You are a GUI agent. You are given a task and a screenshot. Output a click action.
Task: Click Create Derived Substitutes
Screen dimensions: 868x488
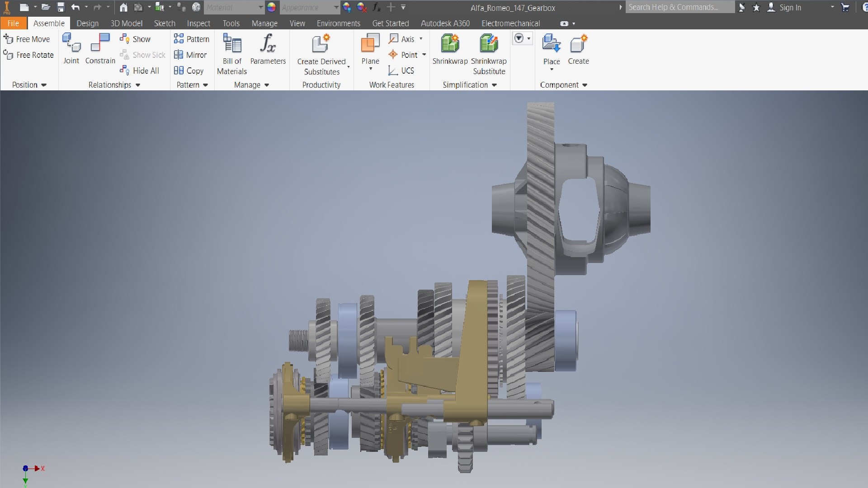pyautogui.click(x=321, y=54)
